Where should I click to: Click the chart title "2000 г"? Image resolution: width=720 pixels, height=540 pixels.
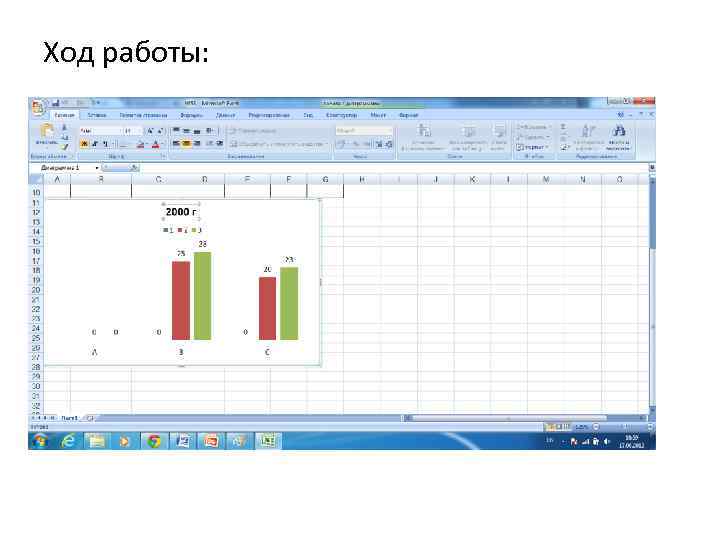[181, 212]
